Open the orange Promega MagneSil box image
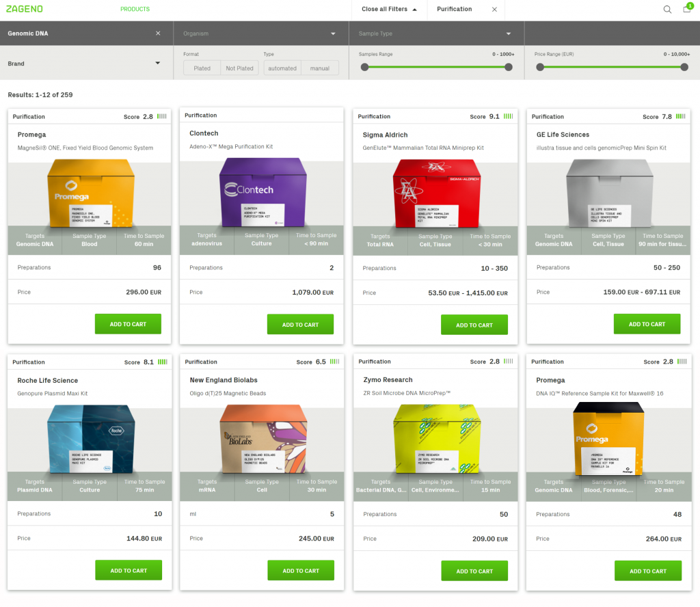The image size is (700, 607). (91, 193)
